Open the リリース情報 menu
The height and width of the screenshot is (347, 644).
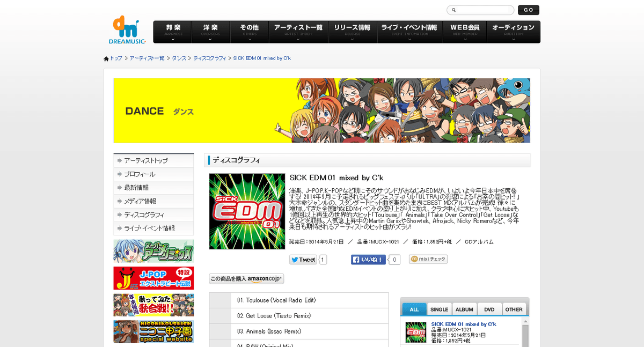pyautogui.click(x=353, y=32)
